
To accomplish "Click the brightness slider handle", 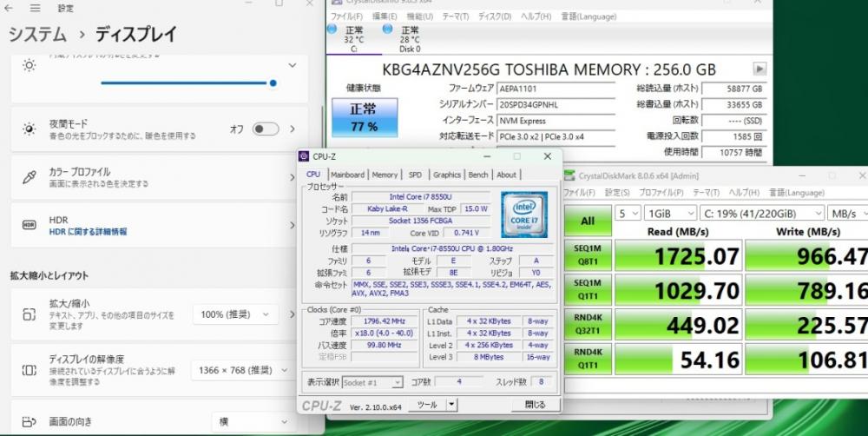I will tap(273, 83).
